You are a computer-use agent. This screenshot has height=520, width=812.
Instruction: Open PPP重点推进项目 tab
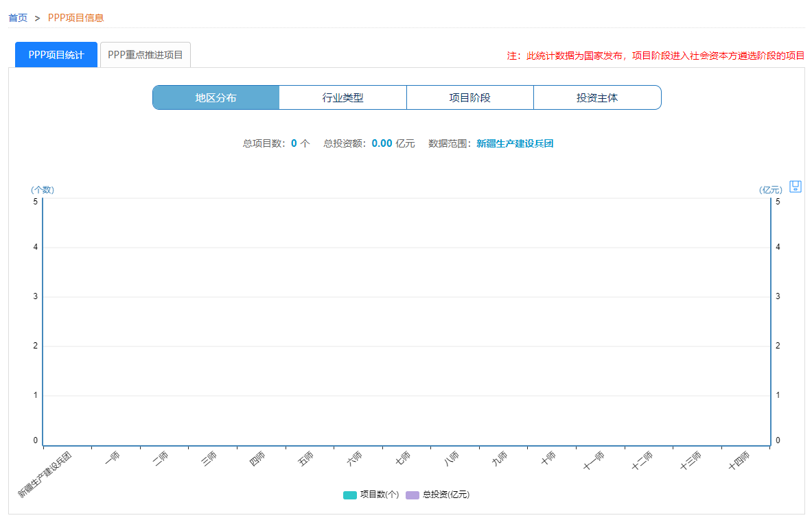click(x=146, y=55)
